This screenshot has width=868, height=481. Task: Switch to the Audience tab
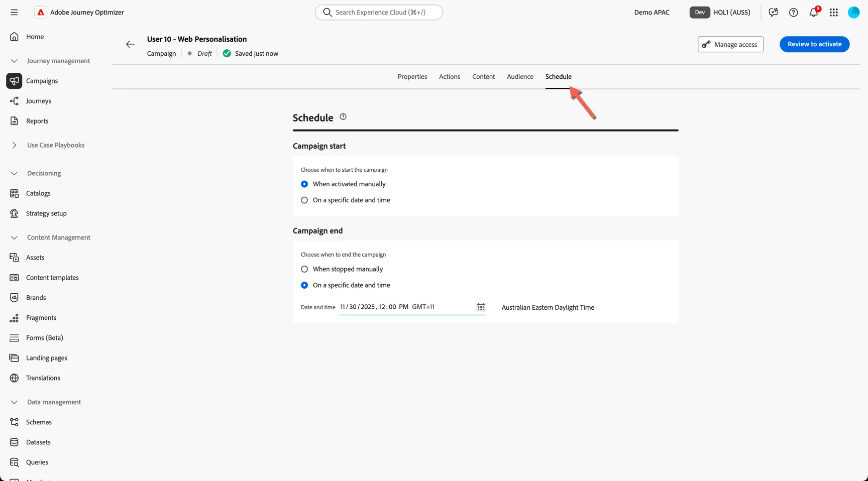[x=520, y=77]
